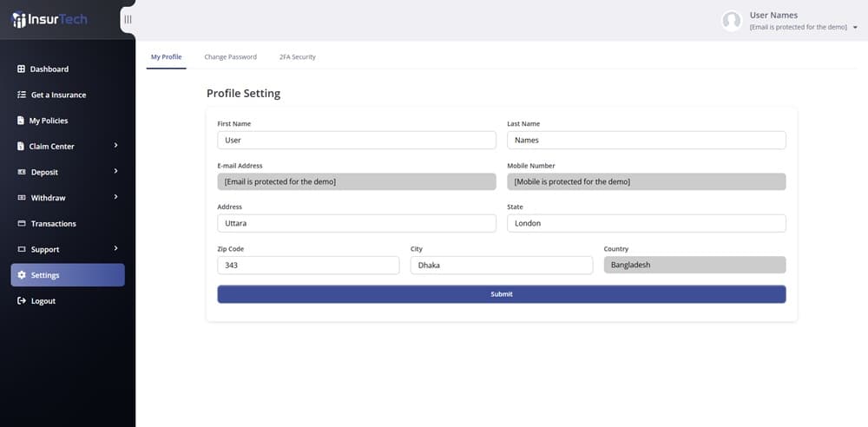The height and width of the screenshot is (427, 868).
Task: Switch to the Change Password tab
Action: [230, 57]
